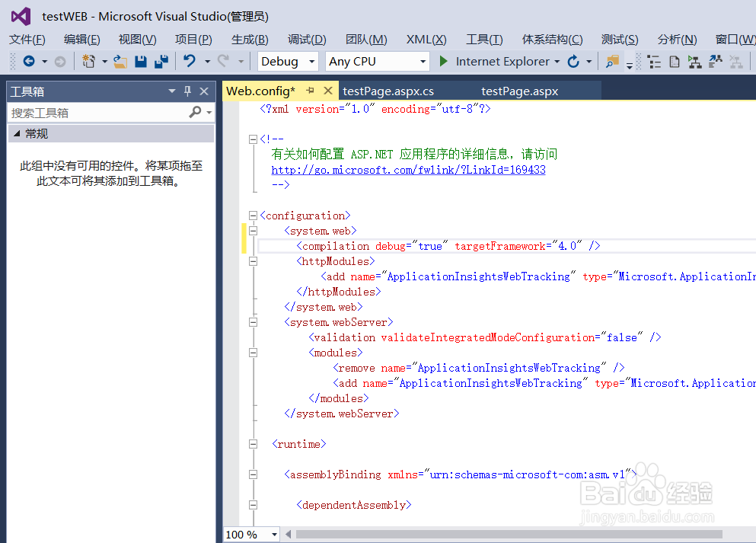Open the 体系结构(C) menu

552,39
